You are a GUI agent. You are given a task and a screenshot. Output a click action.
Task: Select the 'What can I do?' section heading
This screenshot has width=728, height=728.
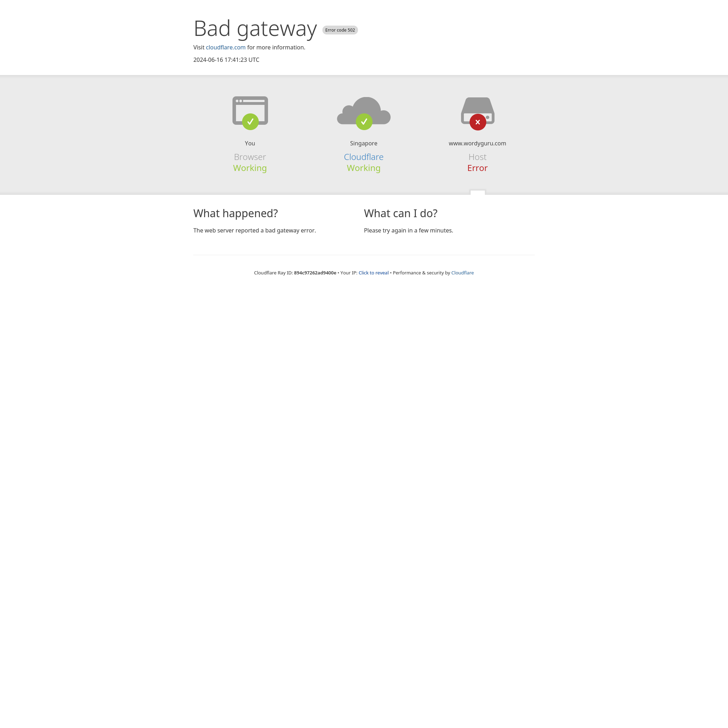pyautogui.click(x=401, y=213)
